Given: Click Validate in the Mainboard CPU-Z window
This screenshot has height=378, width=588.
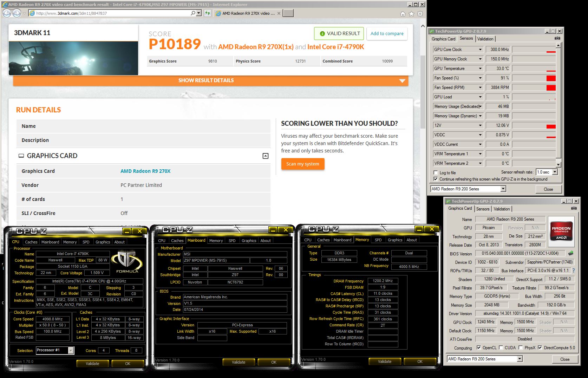Looking at the screenshot, I should (x=239, y=362).
